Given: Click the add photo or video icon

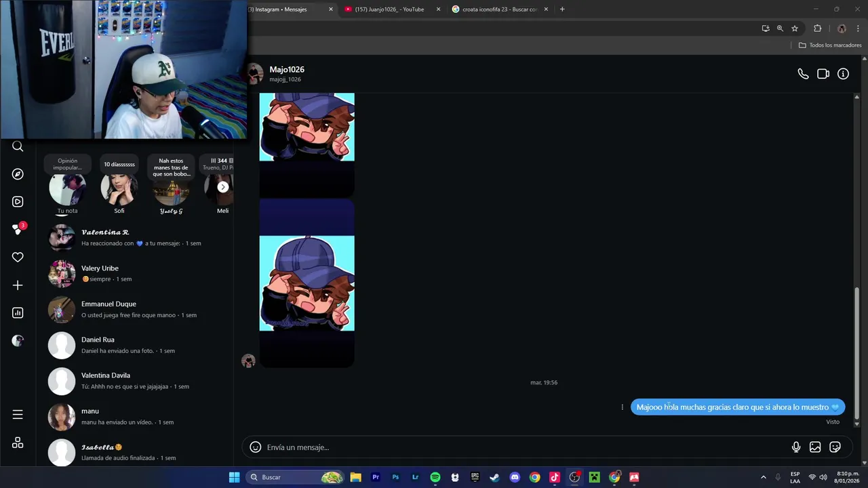Looking at the screenshot, I should (815, 447).
